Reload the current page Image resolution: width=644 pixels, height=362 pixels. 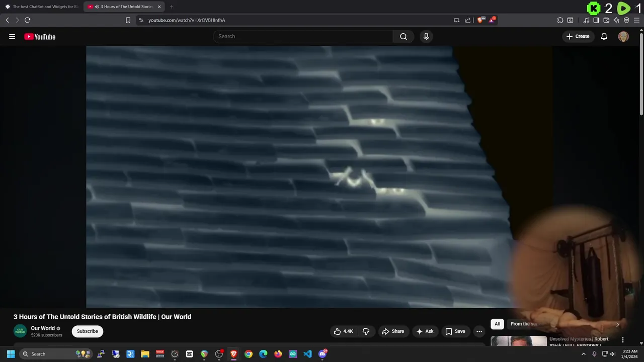coord(27,20)
